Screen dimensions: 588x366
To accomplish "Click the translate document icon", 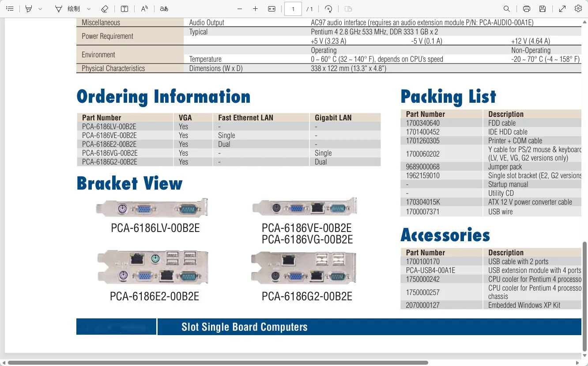I will pos(164,9).
